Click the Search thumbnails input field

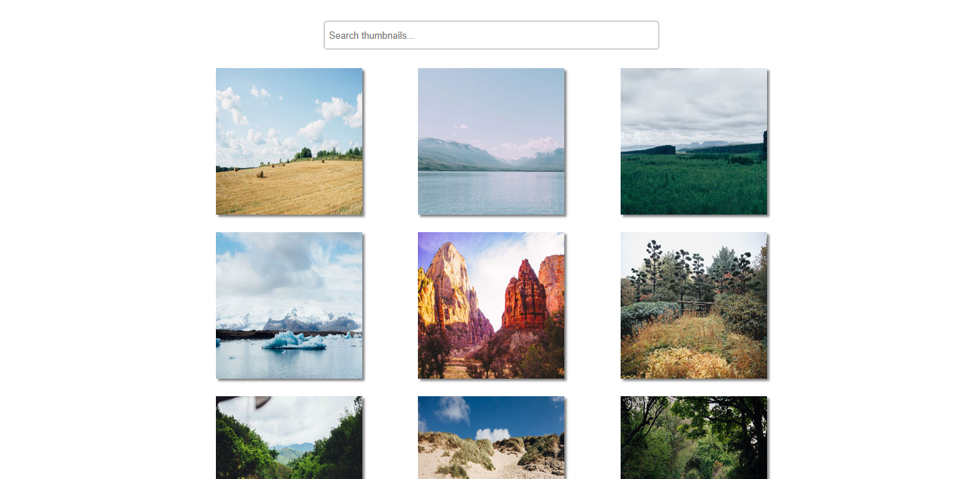click(x=491, y=35)
